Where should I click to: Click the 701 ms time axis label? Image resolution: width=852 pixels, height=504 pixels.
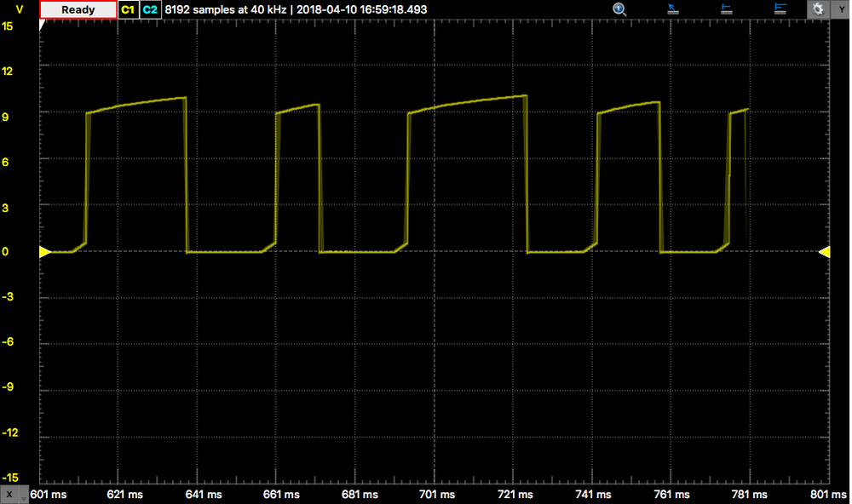point(435,495)
